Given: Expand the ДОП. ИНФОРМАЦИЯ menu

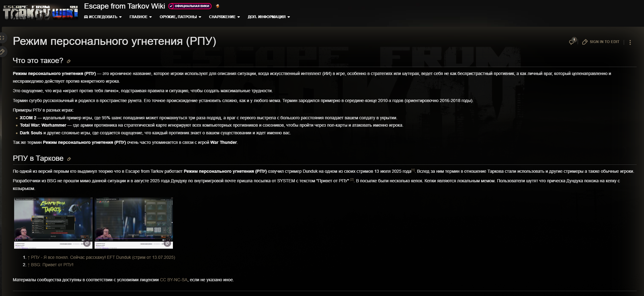Looking at the screenshot, I should click(x=269, y=17).
